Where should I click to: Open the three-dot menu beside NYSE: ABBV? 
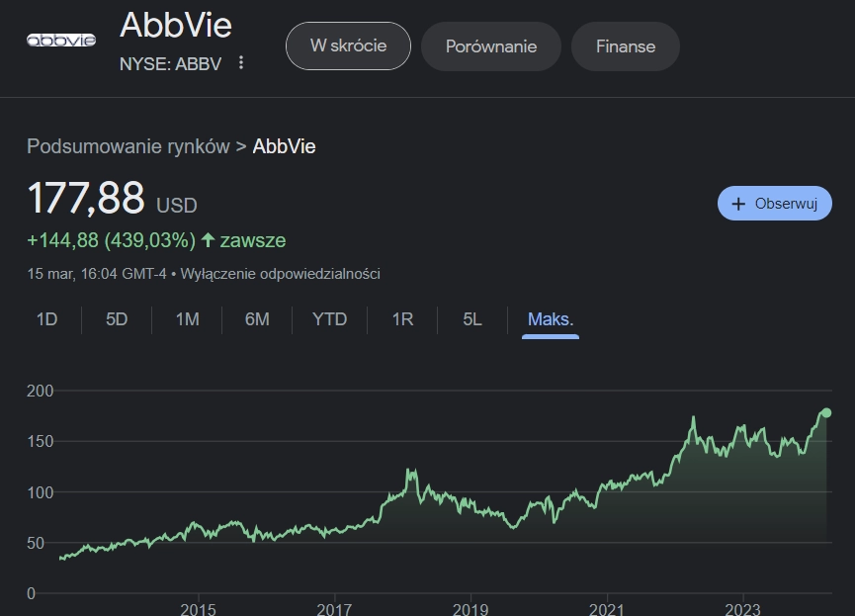coord(241,62)
